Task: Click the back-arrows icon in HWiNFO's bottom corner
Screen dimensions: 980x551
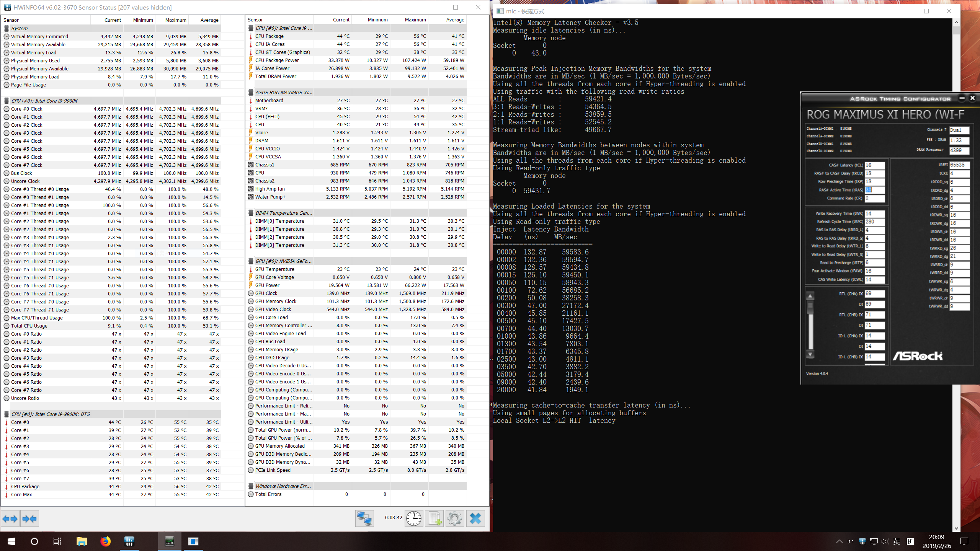Action: pyautogui.click(x=10, y=518)
